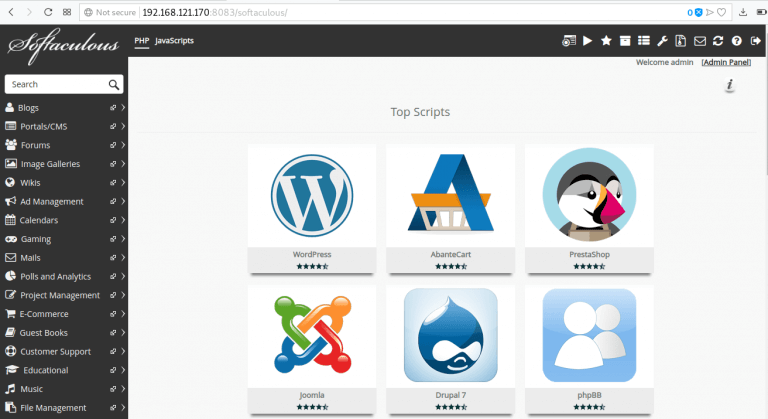Open settings wrench icon in toolbar
Image resolution: width=768 pixels, height=419 pixels.
[x=662, y=41]
